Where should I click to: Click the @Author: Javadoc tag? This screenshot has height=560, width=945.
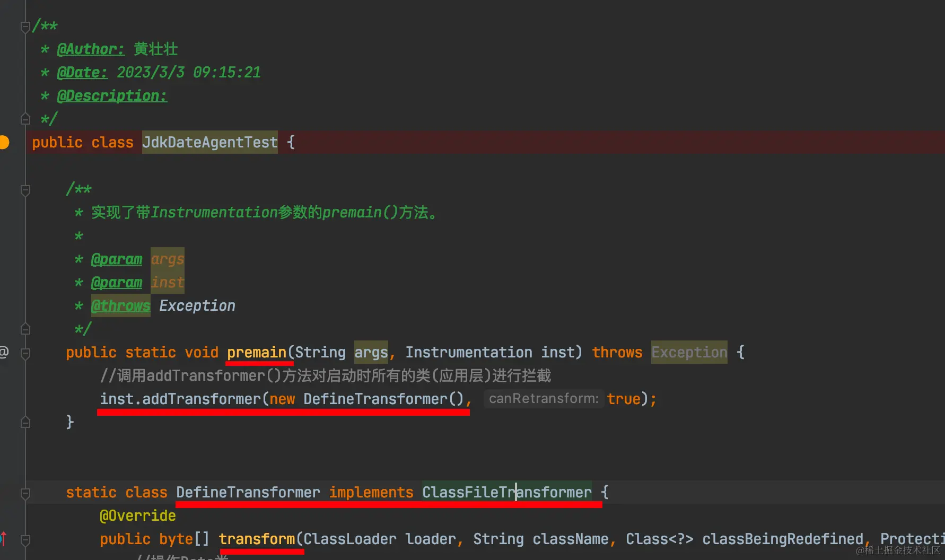91,49
